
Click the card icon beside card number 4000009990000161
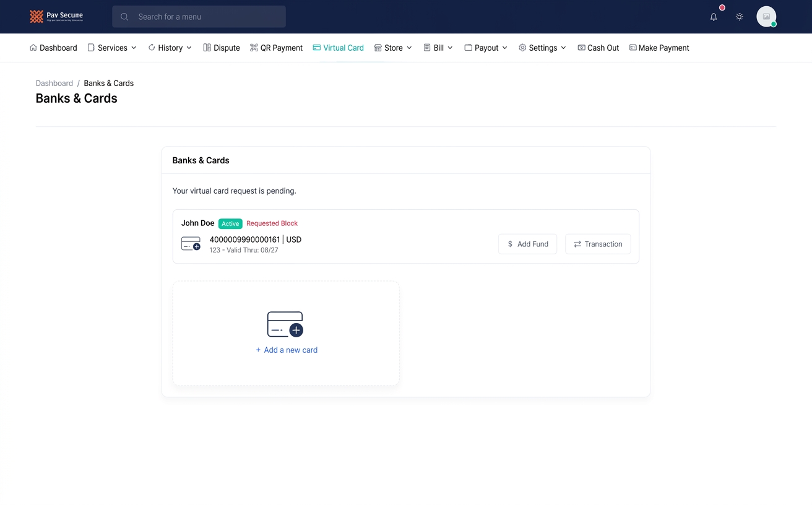(191, 244)
